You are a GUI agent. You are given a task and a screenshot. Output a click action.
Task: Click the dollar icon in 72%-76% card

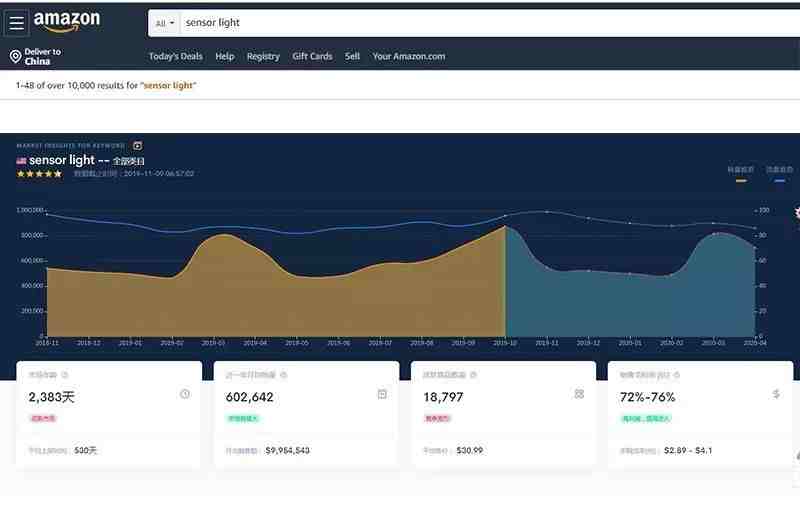(x=776, y=394)
